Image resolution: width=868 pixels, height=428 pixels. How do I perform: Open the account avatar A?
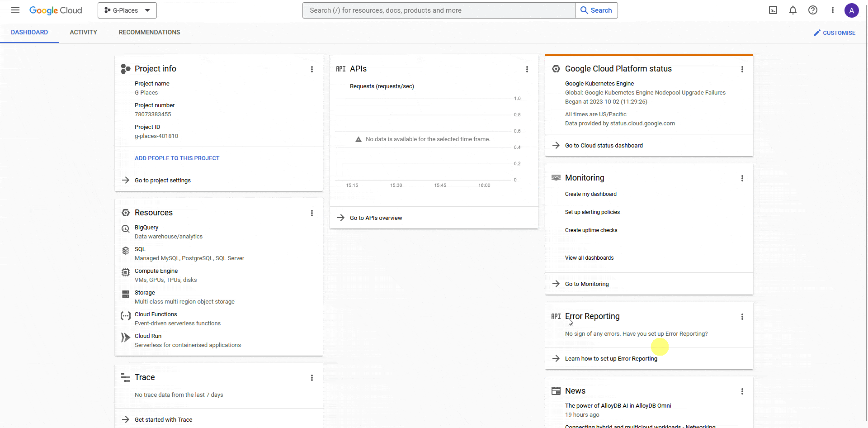click(852, 10)
